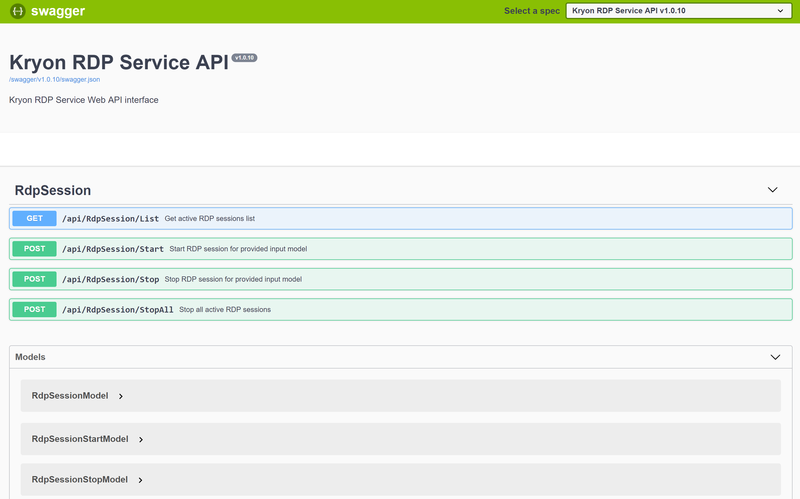Image resolution: width=800 pixels, height=499 pixels.
Task: Click 'Stop RDP session for provided input model'
Action: click(233, 279)
